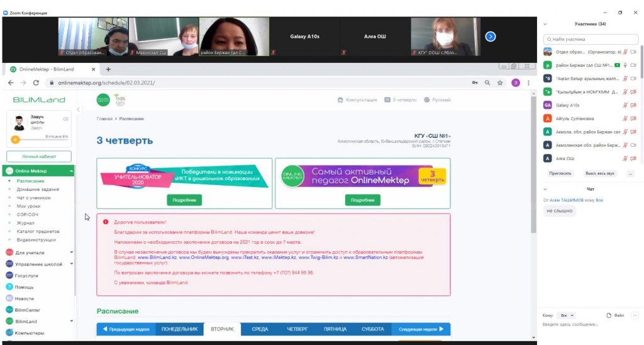Image resolution: width=644 pixels, height=345 pixels.
Task: Open Мои уроки in the sidebar
Action: (28, 206)
